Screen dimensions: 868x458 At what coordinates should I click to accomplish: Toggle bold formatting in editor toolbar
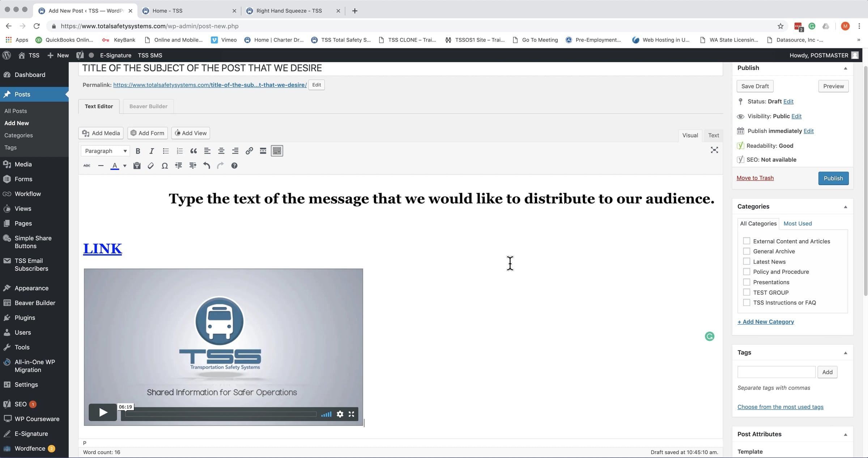coord(138,151)
